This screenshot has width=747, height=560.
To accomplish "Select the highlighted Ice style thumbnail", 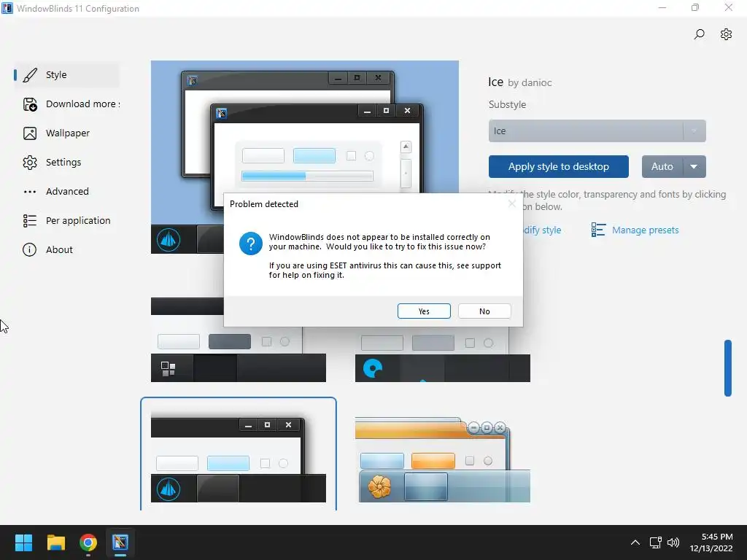I will coord(239,455).
